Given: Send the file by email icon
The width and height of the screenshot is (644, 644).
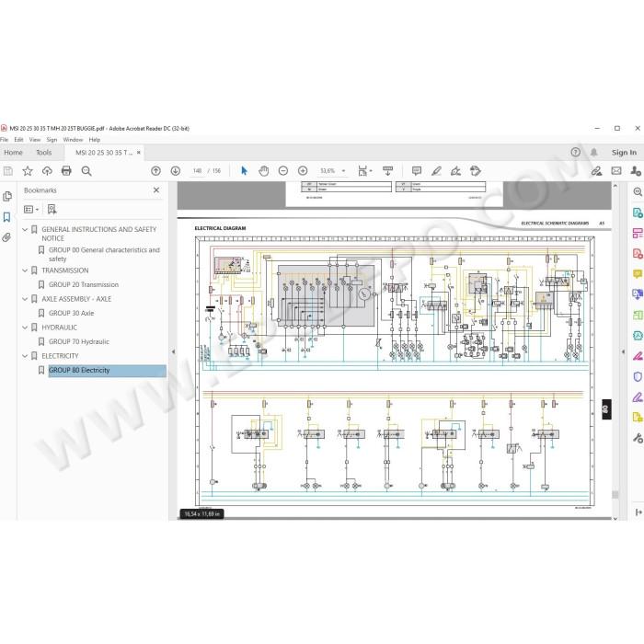Looking at the screenshot, I should click(x=616, y=171).
